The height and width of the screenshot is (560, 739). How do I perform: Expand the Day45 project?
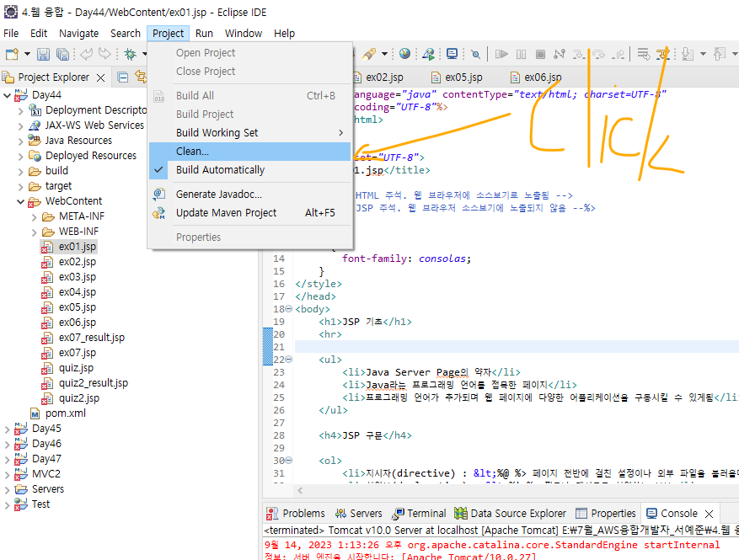coord(7,429)
